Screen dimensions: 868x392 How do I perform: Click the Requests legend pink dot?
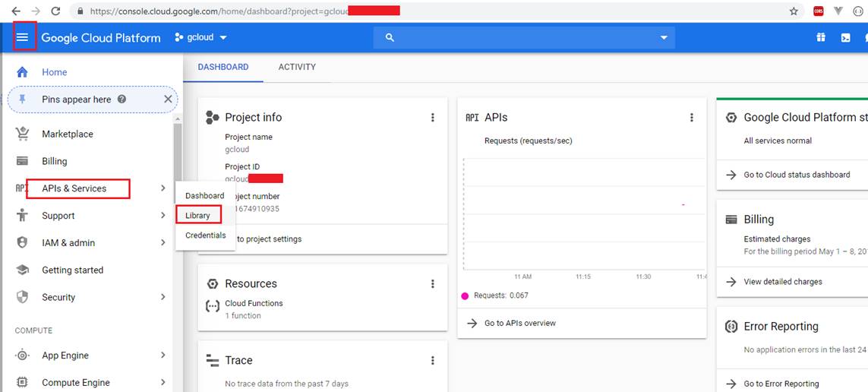click(465, 296)
